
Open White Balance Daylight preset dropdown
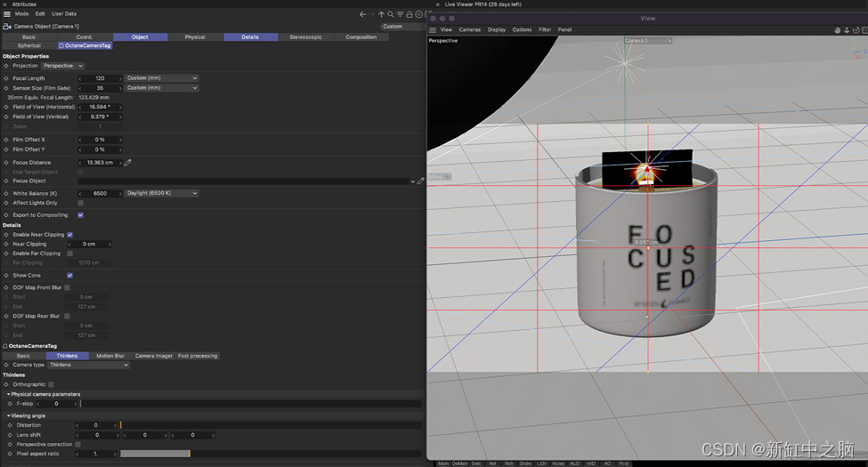point(162,194)
